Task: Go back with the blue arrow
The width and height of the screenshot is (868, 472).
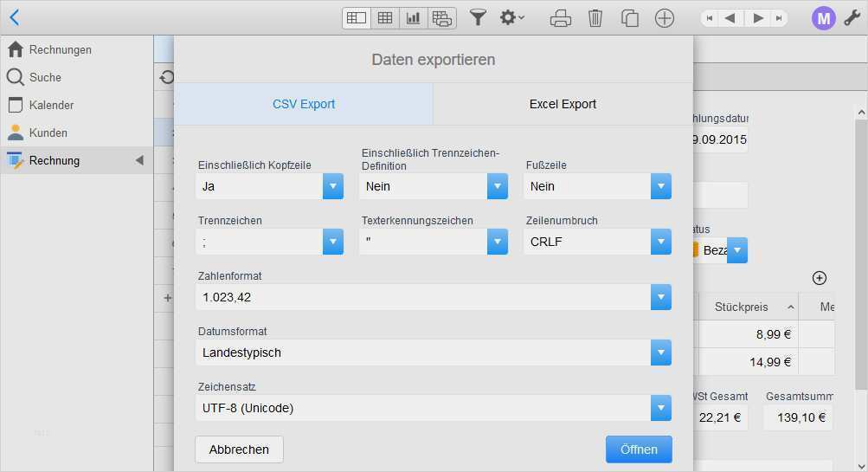Action: pos(15,17)
